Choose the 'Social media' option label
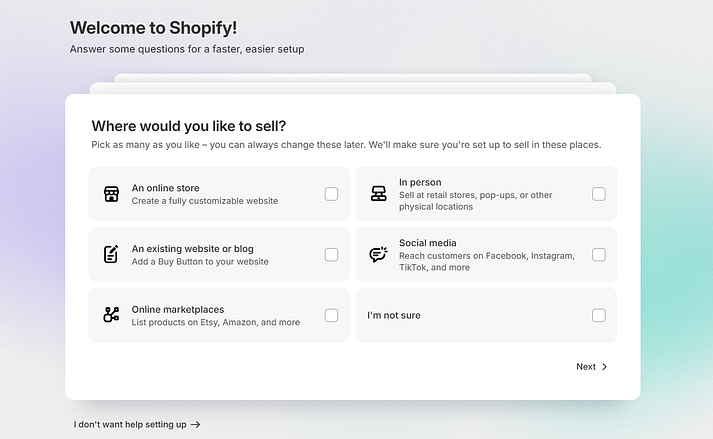Viewport: 713px width, 439px height. 428,243
